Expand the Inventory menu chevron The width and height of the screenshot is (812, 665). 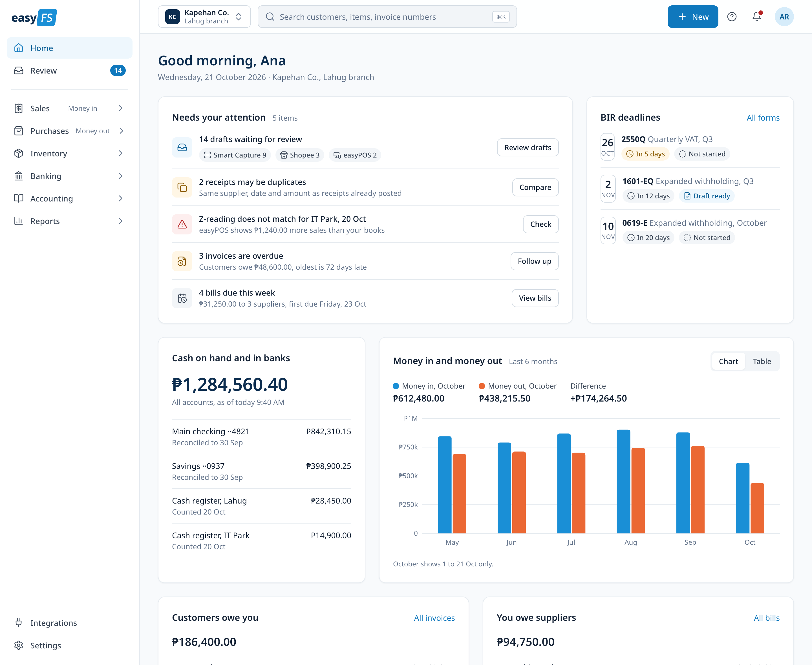pyautogui.click(x=121, y=154)
